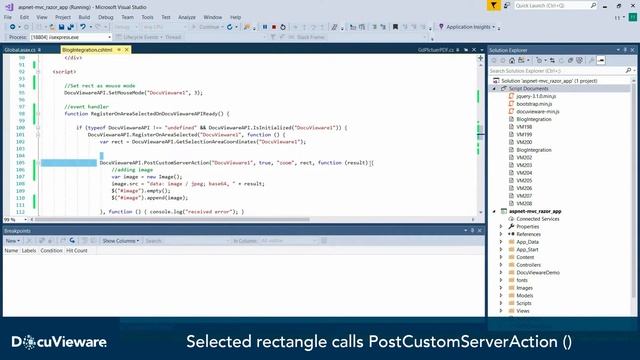Image resolution: width=640 pixels, height=360 pixels.
Task: Expand the References node
Action: [501, 234]
